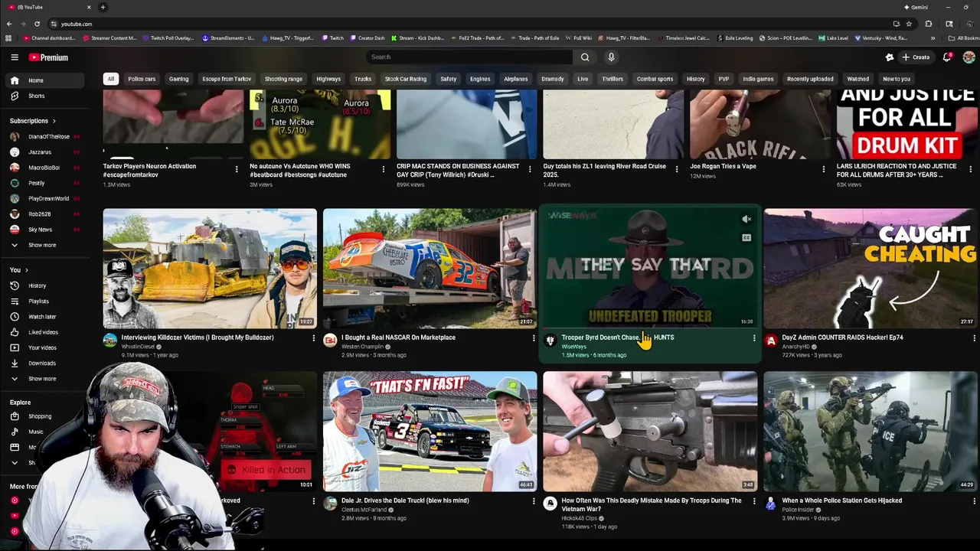Open the PoE Wiki bookmark
Image resolution: width=980 pixels, height=551 pixels.
[578, 38]
